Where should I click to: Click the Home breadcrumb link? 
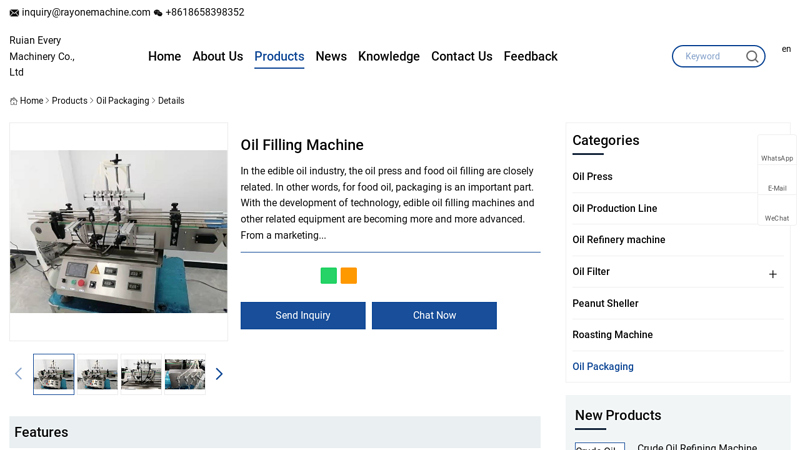coord(32,101)
